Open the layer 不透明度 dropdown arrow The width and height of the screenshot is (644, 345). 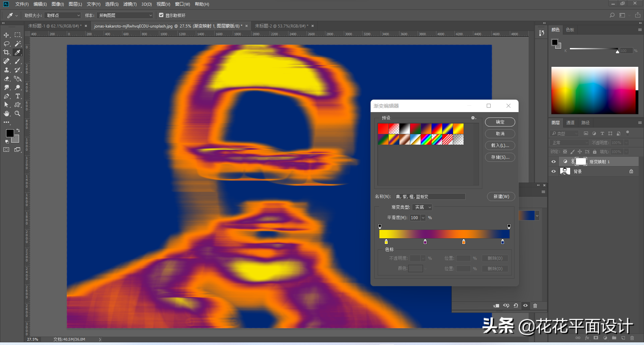click(x=626, y=143)
